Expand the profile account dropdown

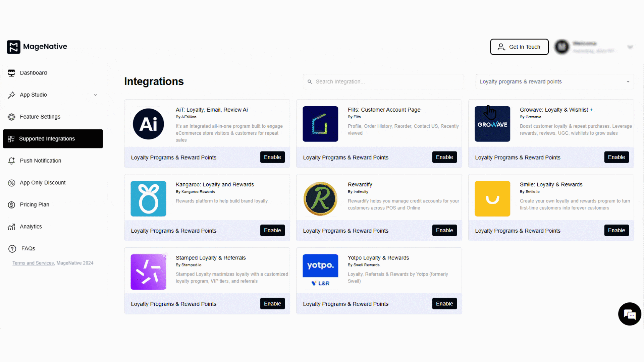pyautogui.click(x=630, y=47)
